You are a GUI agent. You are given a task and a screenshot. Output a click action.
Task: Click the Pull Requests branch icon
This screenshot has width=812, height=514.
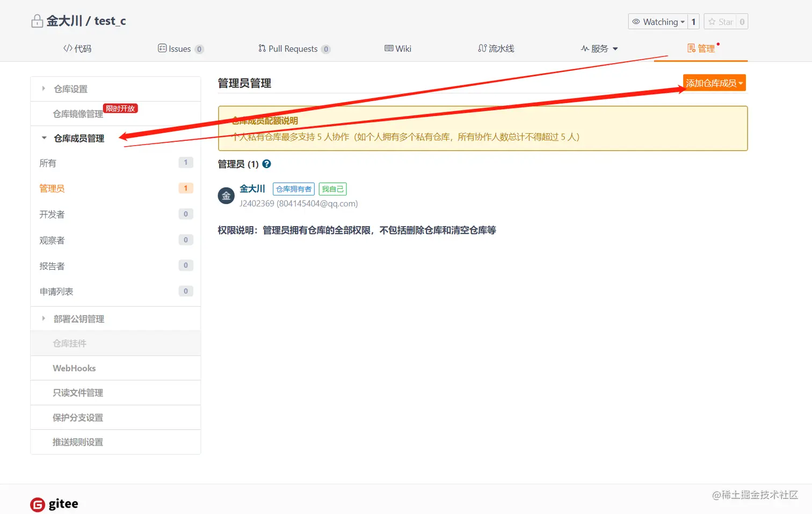click(x=262, y=48)
